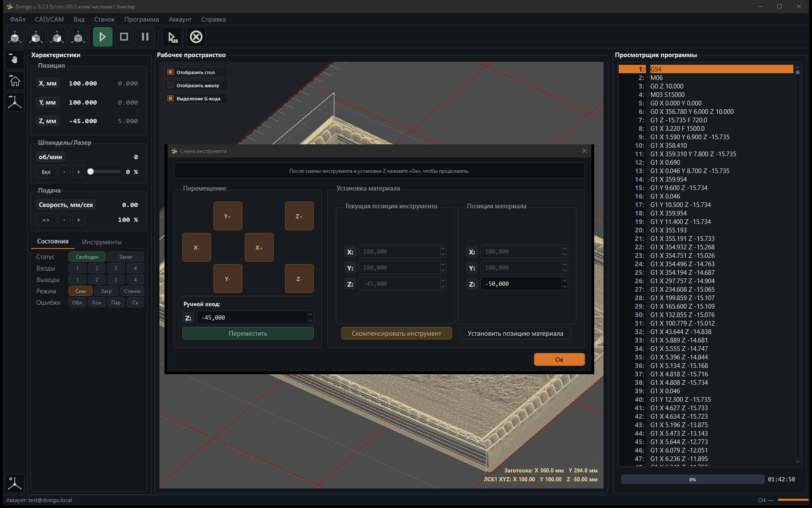Close the Смена инструмента dialog

pyautogui.click(x=584, y=151)
